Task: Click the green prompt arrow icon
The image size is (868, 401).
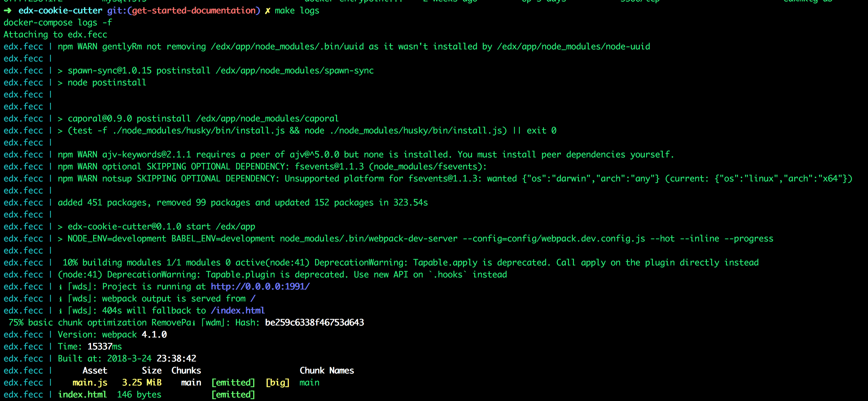Action: (x=8, y=11)
